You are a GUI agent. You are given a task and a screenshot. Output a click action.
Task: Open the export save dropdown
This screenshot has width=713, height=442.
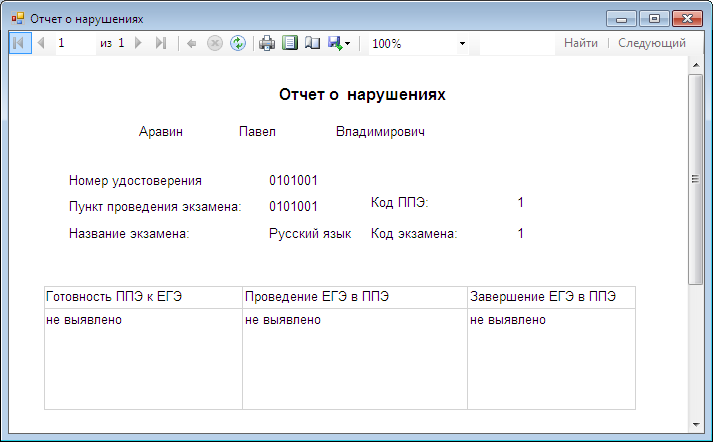pyautogui.click(x=339, y=43)
